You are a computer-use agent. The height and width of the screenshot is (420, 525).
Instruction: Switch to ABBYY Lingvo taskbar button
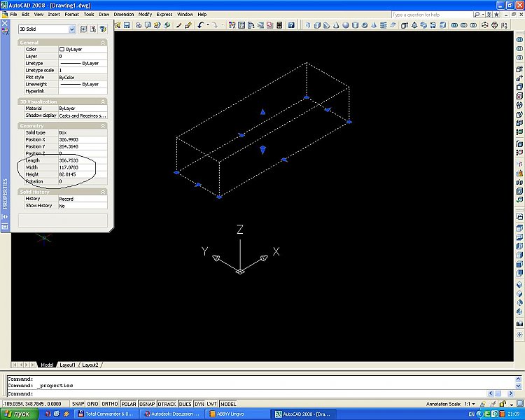(x=239, y=414)
